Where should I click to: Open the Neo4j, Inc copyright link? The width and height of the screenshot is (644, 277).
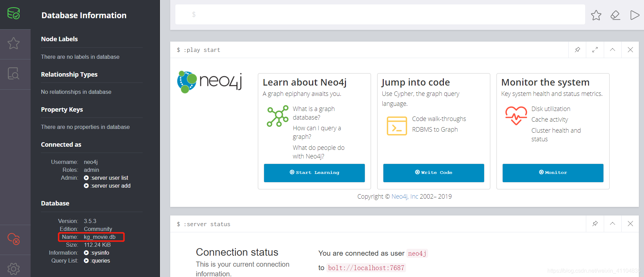coord(405,197)
